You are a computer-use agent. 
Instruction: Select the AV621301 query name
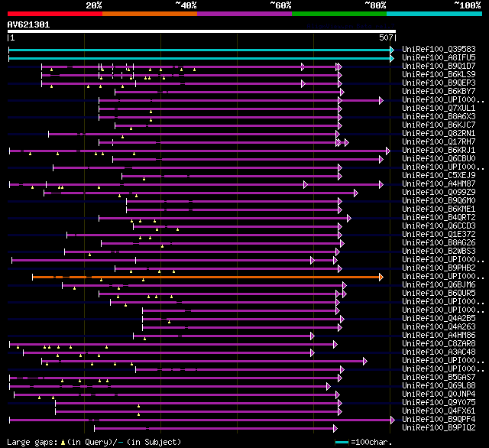click(x=28, y=24)
